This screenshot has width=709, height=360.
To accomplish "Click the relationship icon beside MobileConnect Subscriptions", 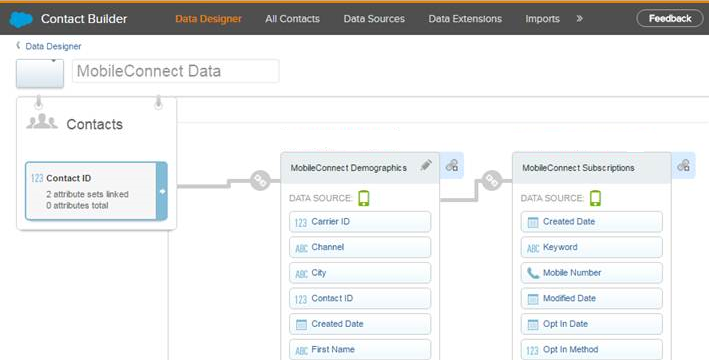I will [683, 166].
